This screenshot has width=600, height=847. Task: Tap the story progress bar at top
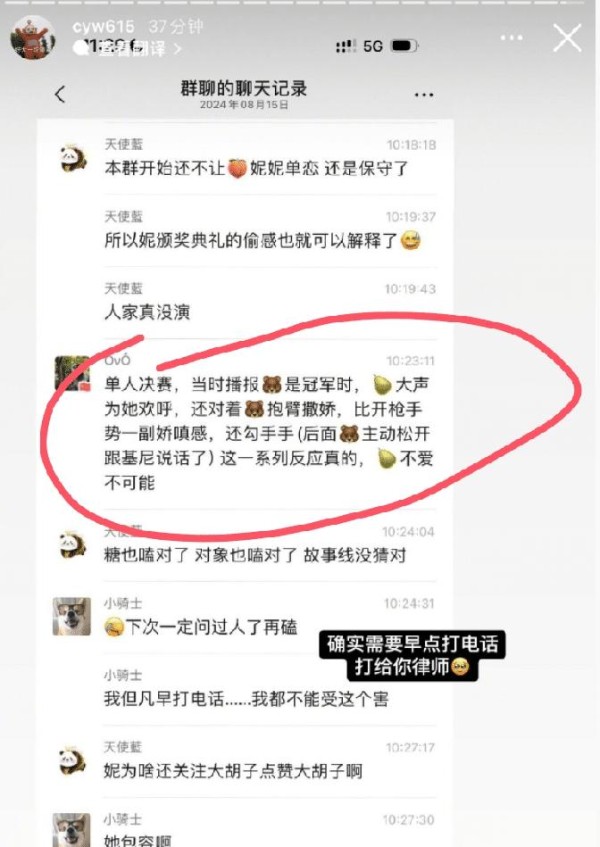(x=300, y=2)
